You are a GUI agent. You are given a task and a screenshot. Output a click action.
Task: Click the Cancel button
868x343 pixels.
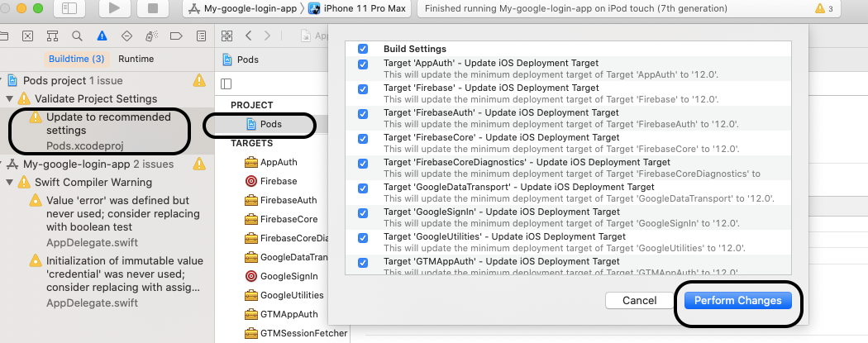639,300
